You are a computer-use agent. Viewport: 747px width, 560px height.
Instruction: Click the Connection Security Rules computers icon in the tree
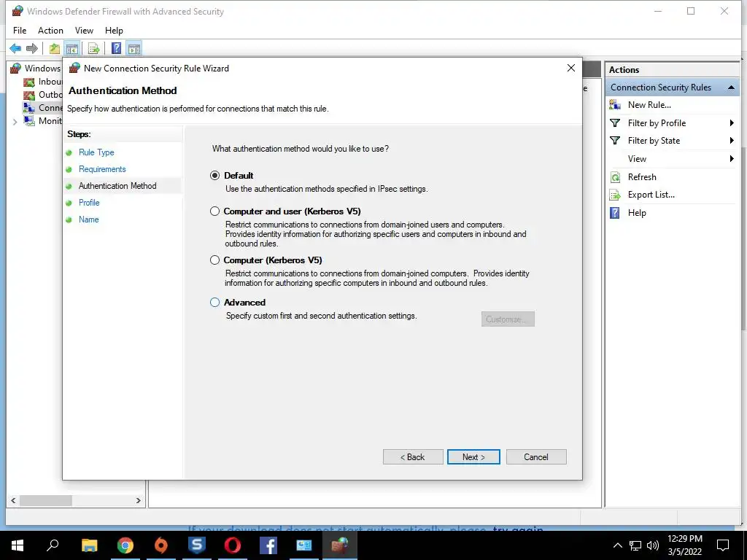point(29,108)
